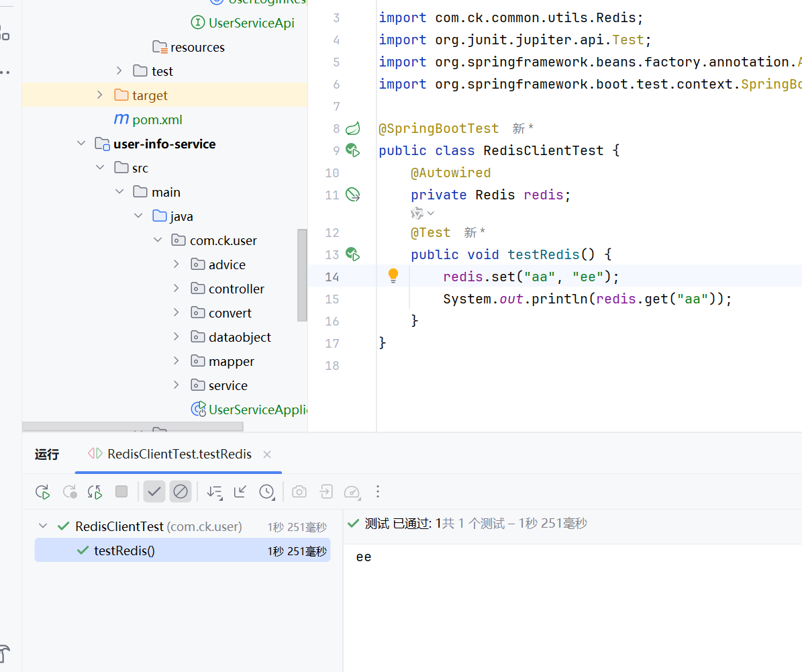
Task: Click the Spring Boot icon beside UserServiceApplication
Action: coord(199,409)
